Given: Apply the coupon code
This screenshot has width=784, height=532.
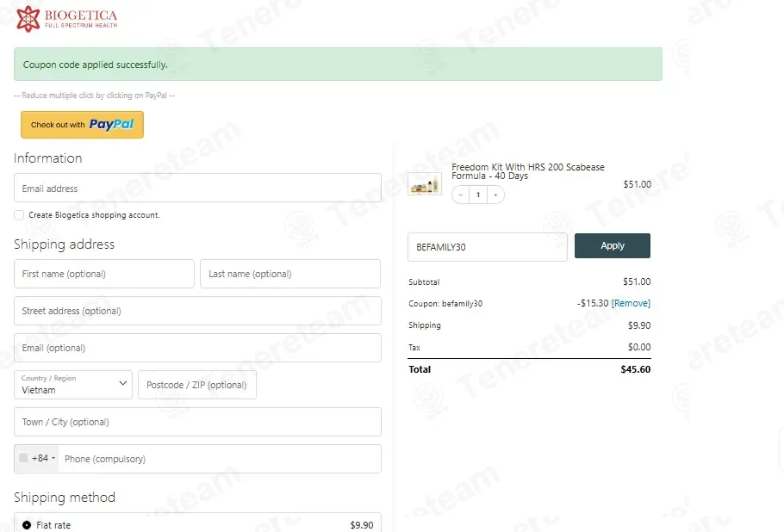Looking at the screenshot, I should pos(613,245).
